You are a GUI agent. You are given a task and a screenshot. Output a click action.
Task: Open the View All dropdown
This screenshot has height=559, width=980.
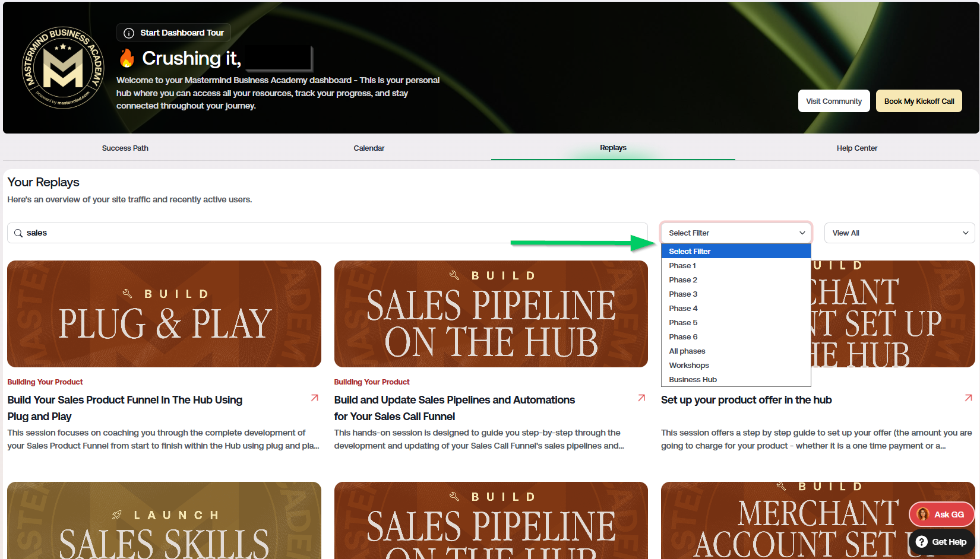[899, 233]
